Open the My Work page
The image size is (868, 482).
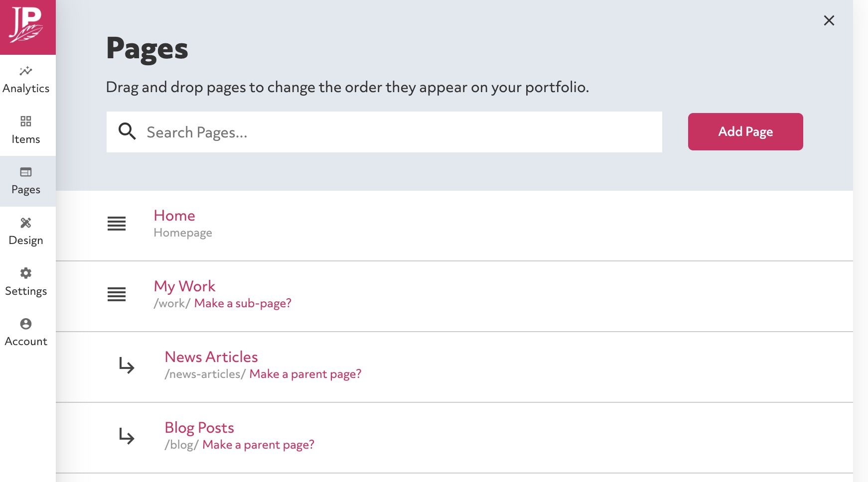click(x=185, y=286)
